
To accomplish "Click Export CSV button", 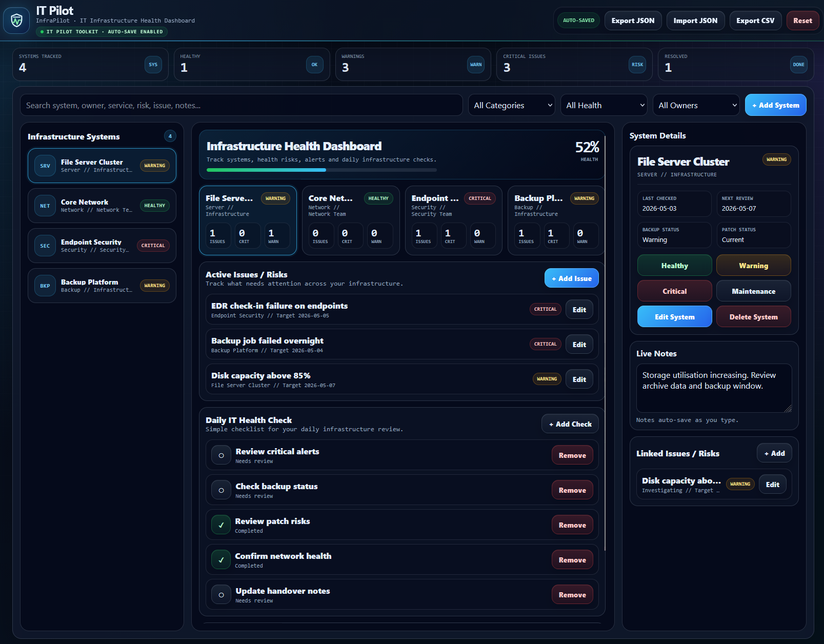I will tap(755, 21).
